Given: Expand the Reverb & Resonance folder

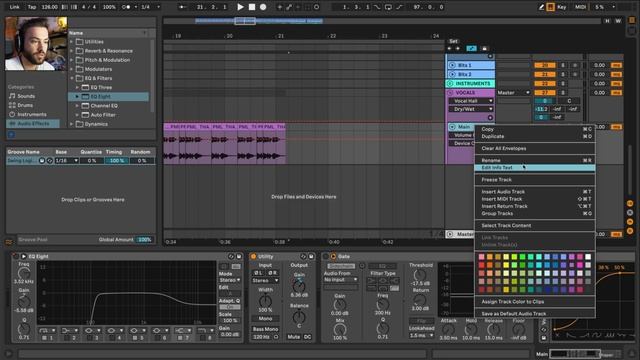Looking at the screenshot, I should (72, 51).
